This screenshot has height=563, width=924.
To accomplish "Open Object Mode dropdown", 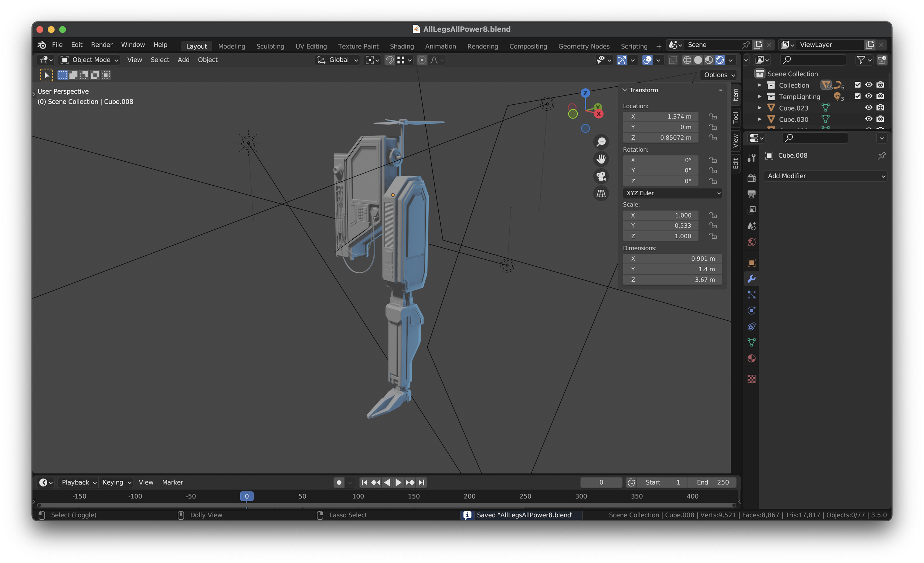I will [89, 60].
